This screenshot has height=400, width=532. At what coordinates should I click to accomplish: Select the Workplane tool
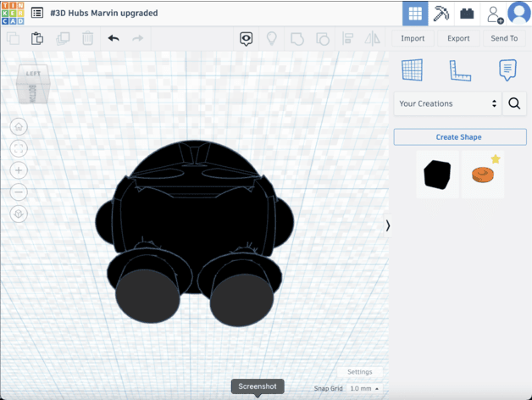pos(413,70)
